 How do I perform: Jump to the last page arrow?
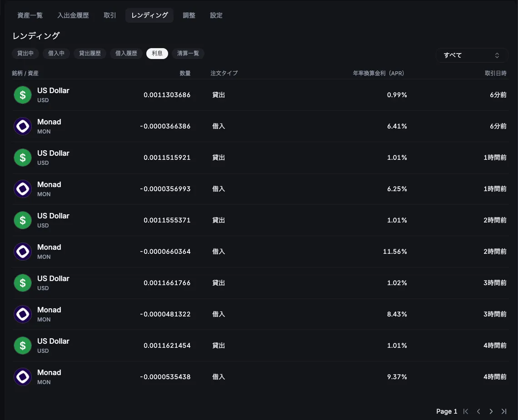click(503, 411)
